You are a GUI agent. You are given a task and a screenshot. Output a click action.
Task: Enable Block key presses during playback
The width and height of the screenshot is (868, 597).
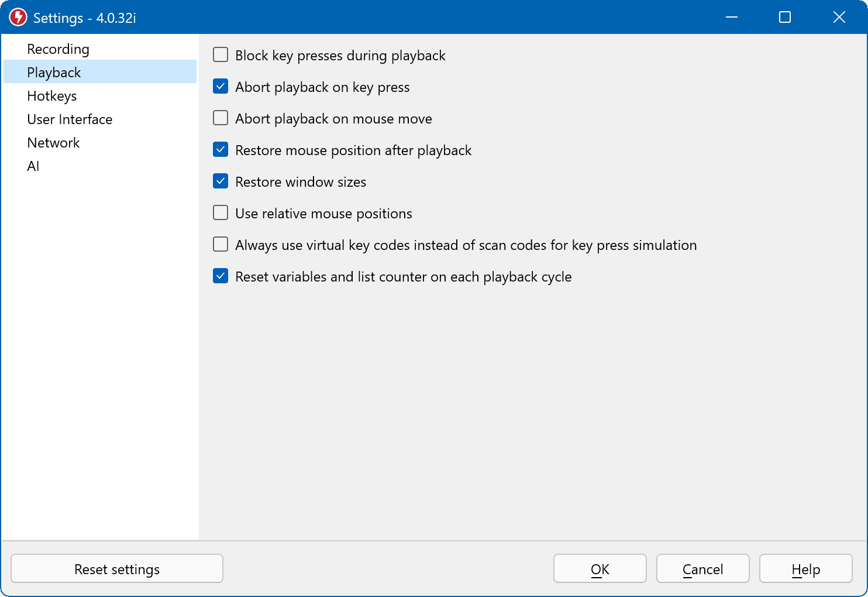coord(221,55)
